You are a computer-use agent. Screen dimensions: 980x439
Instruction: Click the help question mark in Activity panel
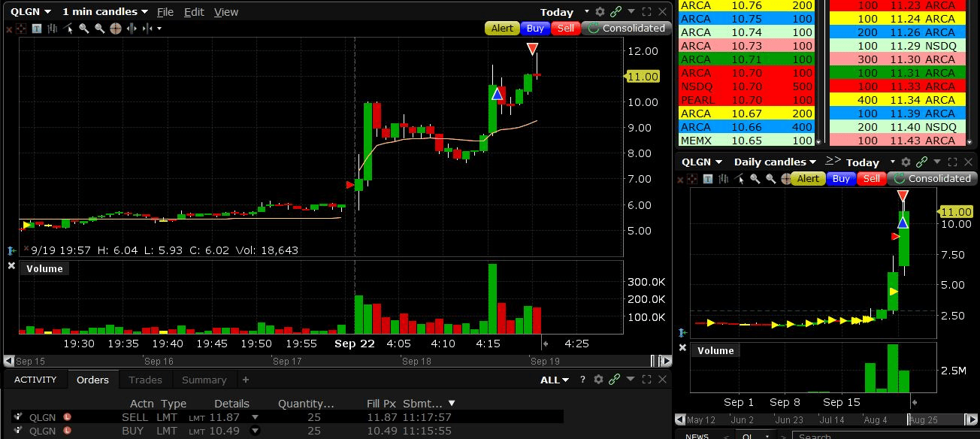(582, 380)
